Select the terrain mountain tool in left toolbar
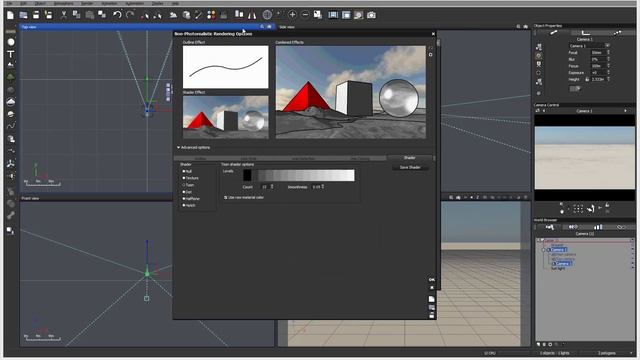Image resolution: width=640 pixels, height=360 pixels. point(11,65)
